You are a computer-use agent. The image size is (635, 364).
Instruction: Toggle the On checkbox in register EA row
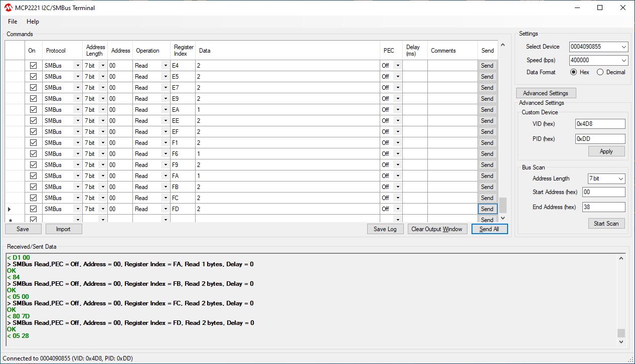[34, 110]
